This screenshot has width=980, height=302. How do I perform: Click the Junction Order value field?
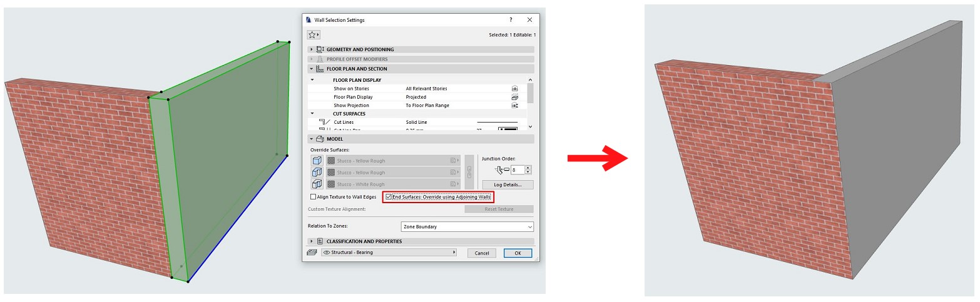pyautogui.click(x=518, y=170)
